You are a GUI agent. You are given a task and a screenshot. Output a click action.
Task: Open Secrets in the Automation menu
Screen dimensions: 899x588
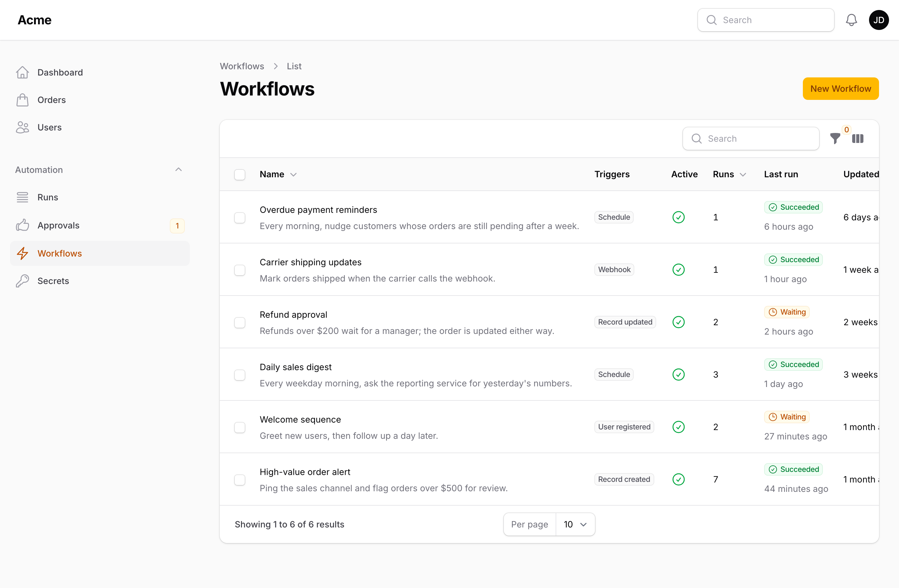click(x=100, y=281)
